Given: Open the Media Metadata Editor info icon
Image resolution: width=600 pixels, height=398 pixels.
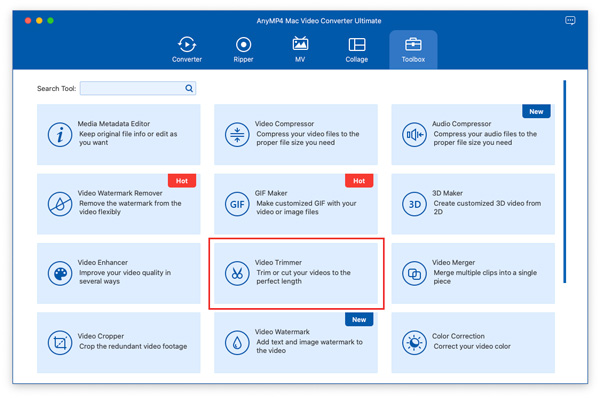Looking at the screenshot, I should 60,135.
